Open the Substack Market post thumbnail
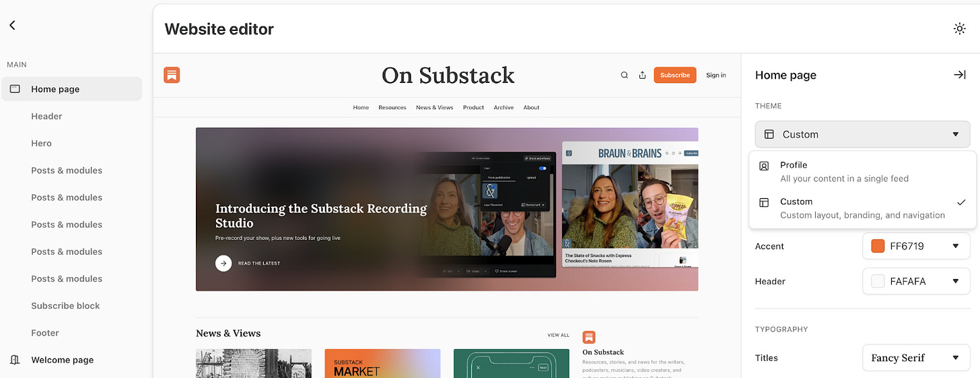The height and width of the screenshot is (378, 980). click(382, 363)
